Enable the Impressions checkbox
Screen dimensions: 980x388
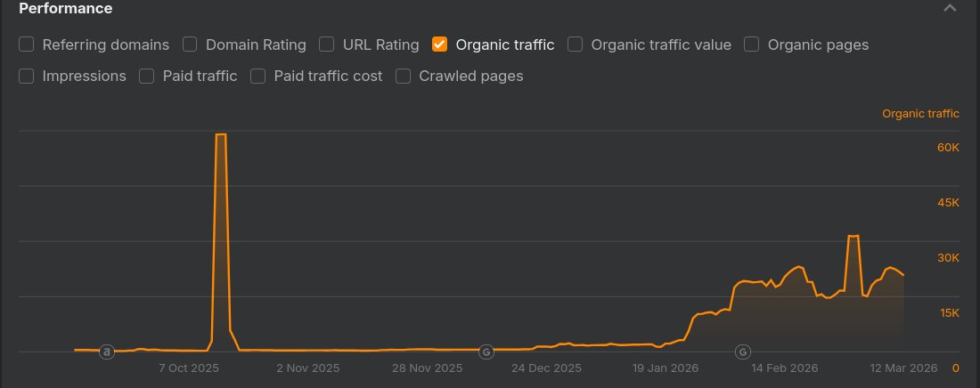[x=26, y=77]
